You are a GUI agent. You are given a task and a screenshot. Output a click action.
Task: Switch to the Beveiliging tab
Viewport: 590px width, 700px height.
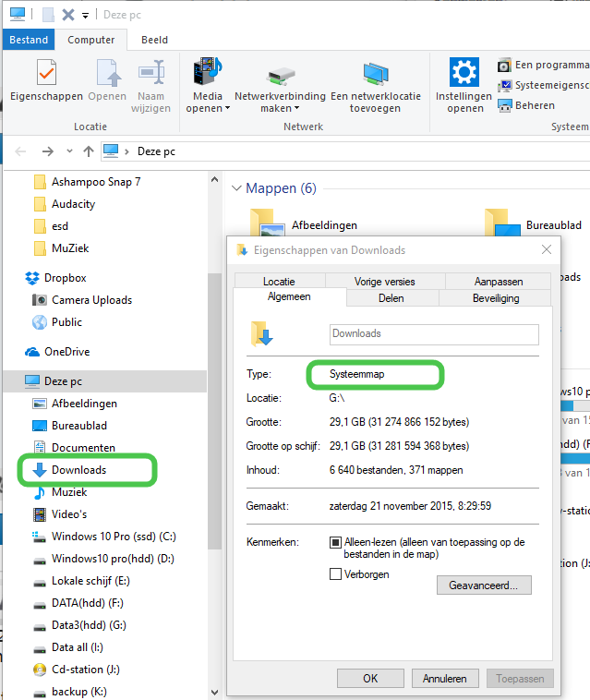tap(496, 298)
